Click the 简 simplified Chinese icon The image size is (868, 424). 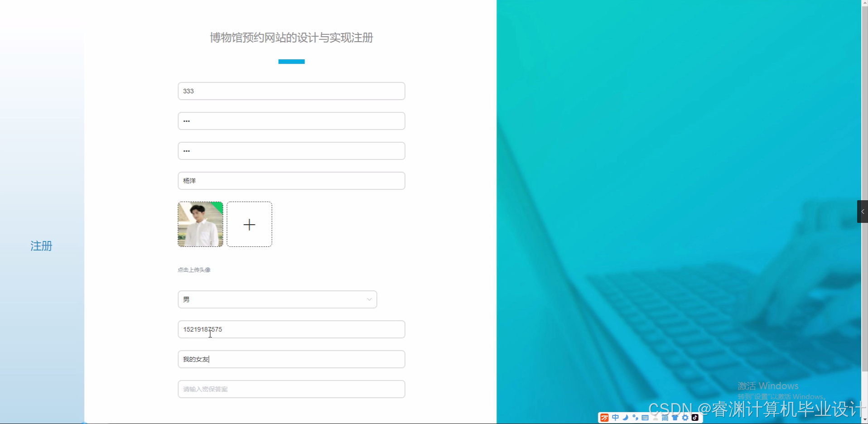tap(665, 418)
